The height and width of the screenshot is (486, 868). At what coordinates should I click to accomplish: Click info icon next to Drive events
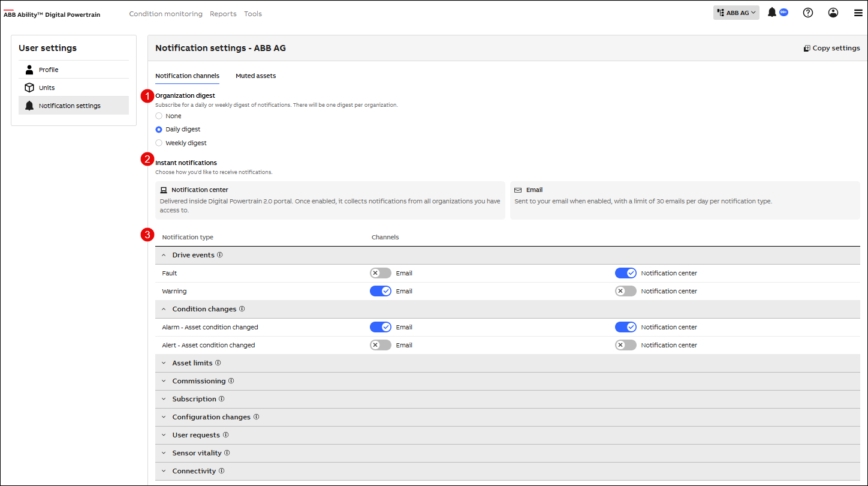[220, 255]
